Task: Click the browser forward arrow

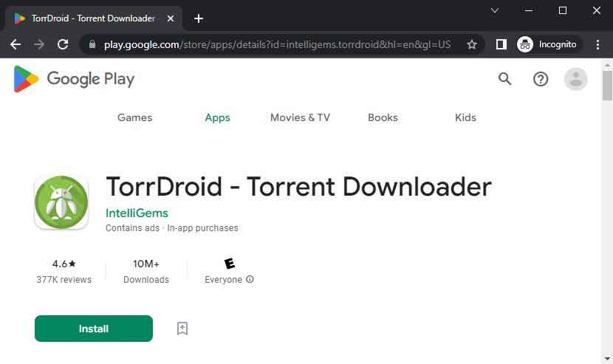Action: [x=39, y=44]
